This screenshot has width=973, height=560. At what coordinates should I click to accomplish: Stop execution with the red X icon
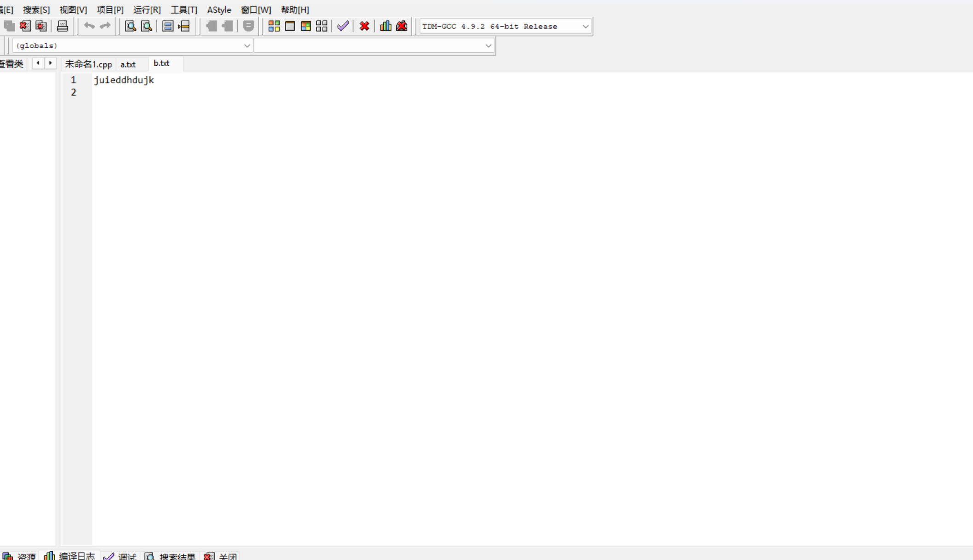[x=364, y=26]
